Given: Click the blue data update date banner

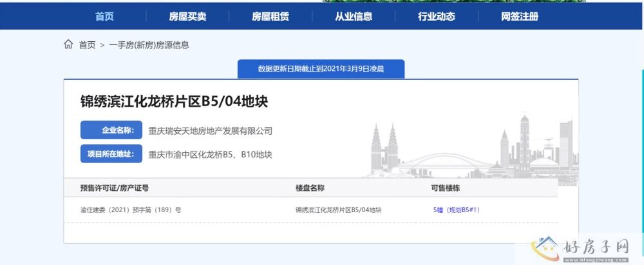Looking at the screenshot, I should click(321, 68).
